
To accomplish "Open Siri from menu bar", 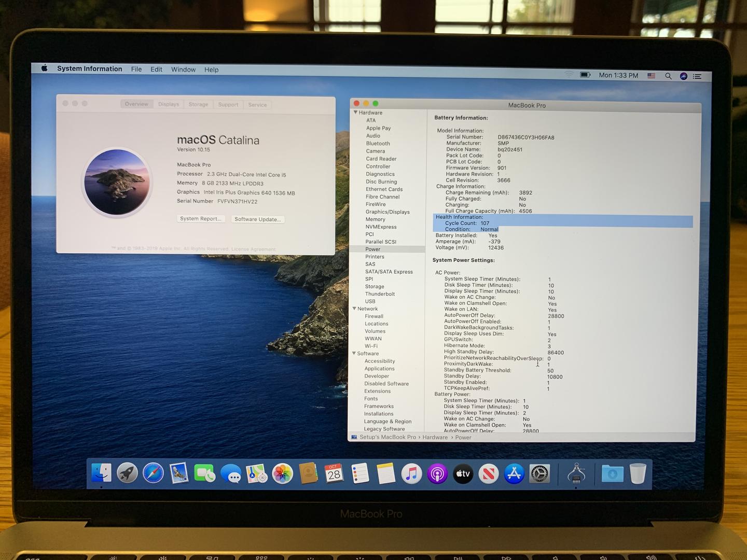I will pos(684,76).
